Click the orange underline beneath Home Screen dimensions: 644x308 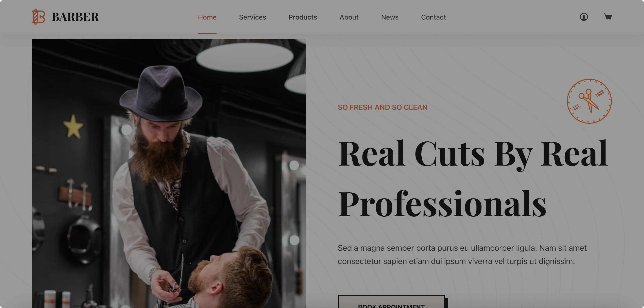click(x=207, y=33)
